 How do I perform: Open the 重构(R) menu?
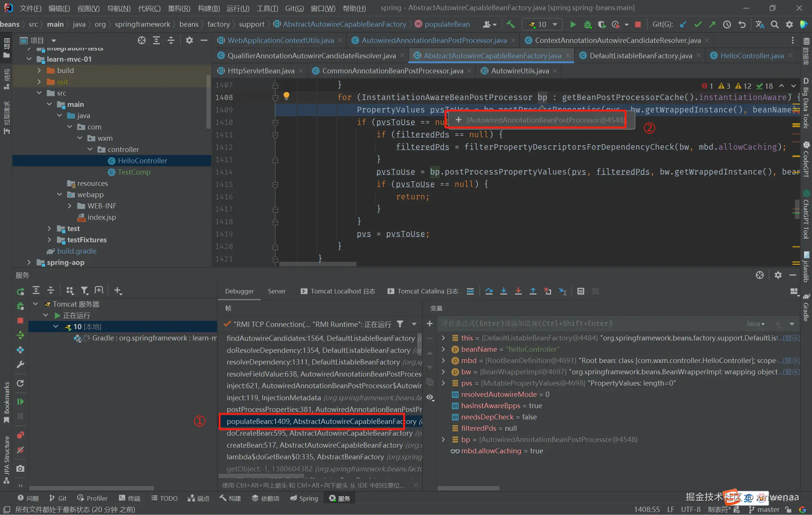click(x=179, y=8)
